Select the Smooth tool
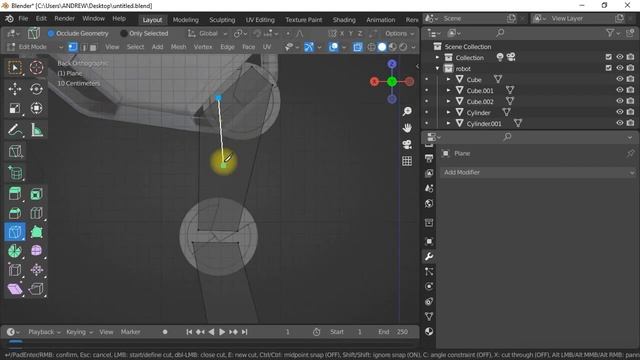Image resolution: width=640 pixels, height=360 pixels. click(36, 251)
